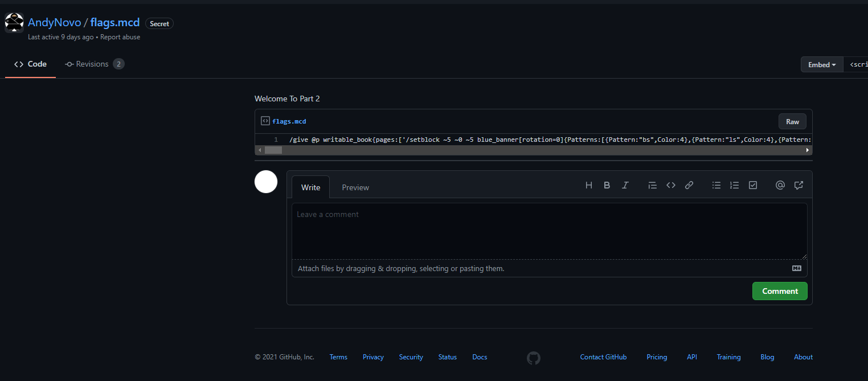Click line number 1 in code
Image resolution: width=868 pixels, height=381 pixels.
tap(276, 140)
